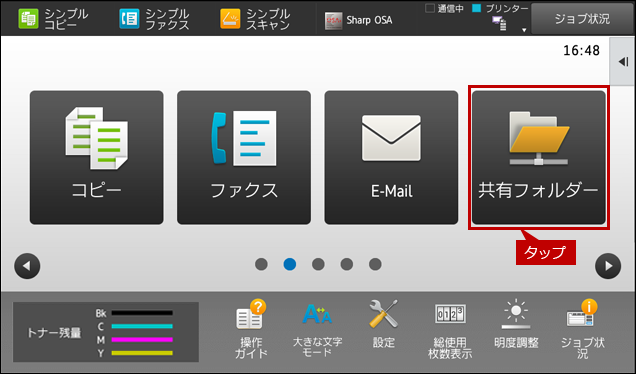Select first page indicator dot

(261, 264)
